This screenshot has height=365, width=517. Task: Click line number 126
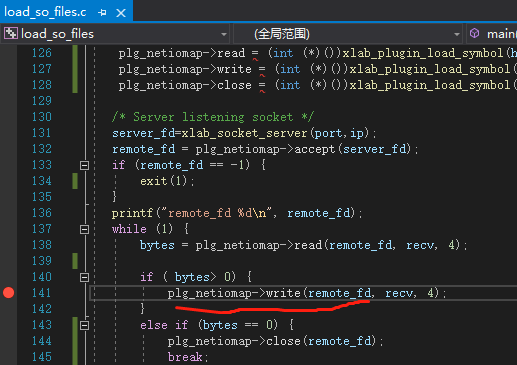coord(42,53)
